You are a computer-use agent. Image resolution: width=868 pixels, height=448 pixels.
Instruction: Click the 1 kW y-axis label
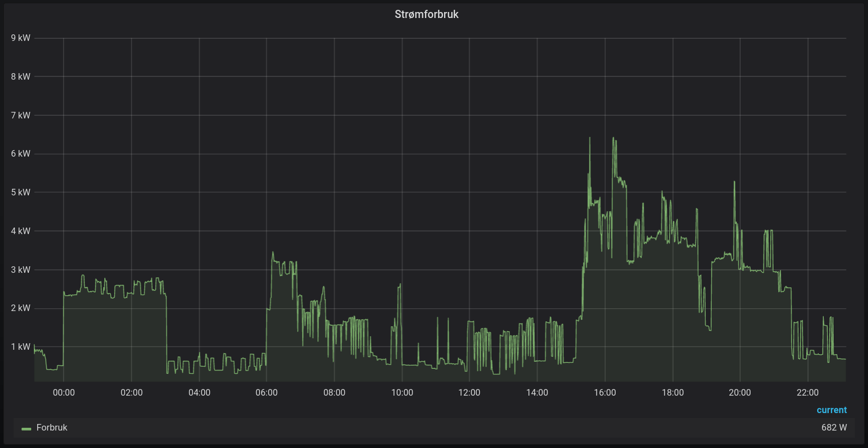pos(21,347)
